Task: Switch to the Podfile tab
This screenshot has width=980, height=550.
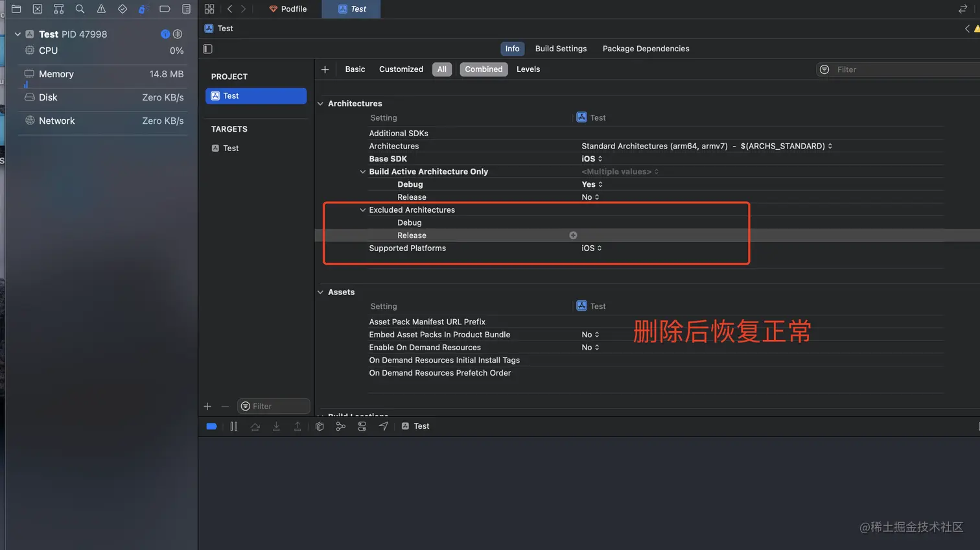Action: pyautogui.click(x=288, y=9)
